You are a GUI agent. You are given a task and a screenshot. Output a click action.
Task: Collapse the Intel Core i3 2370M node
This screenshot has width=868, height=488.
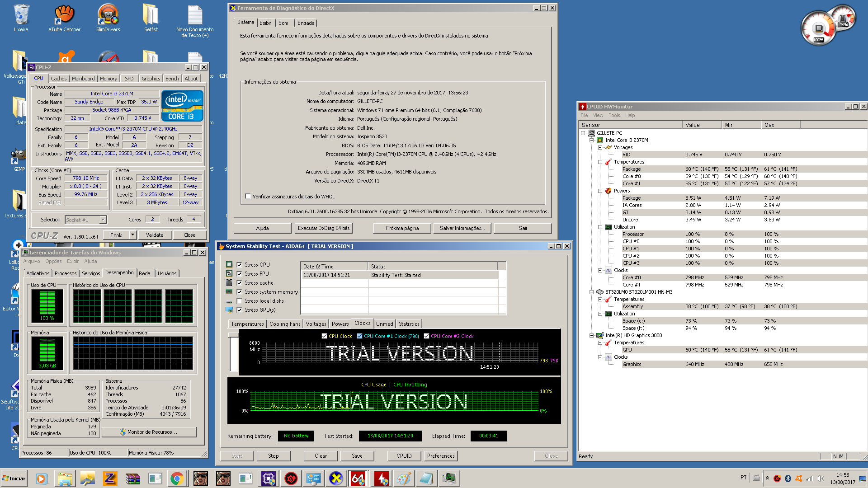tap(591, 140)
